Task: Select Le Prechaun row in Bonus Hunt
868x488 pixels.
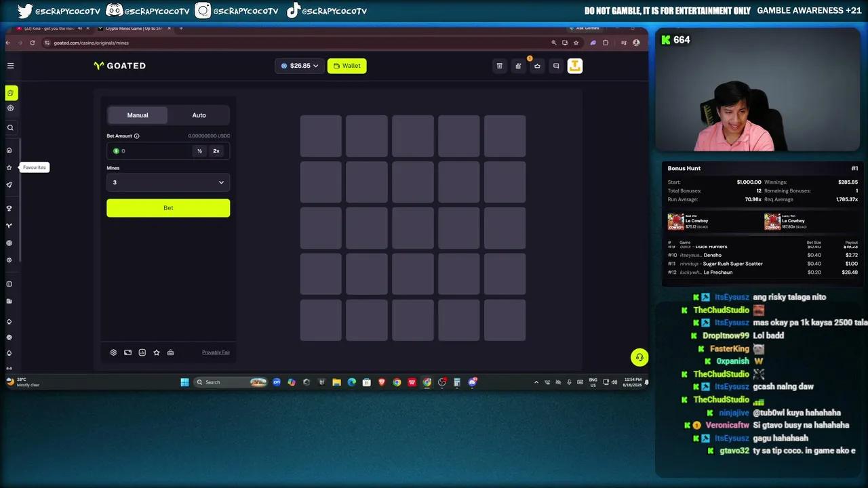Action: 763,272
